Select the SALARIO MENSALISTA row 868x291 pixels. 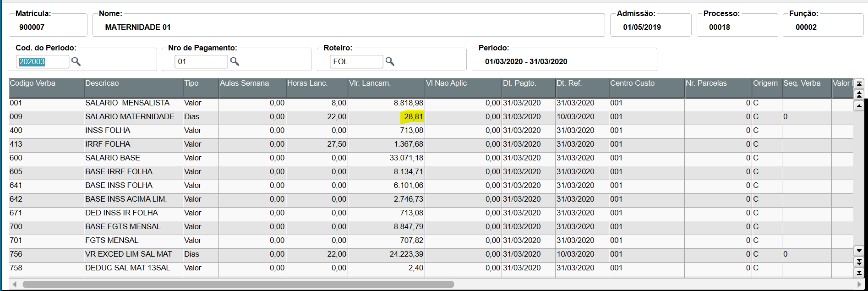pyautogui.click(x=431, y=103)
